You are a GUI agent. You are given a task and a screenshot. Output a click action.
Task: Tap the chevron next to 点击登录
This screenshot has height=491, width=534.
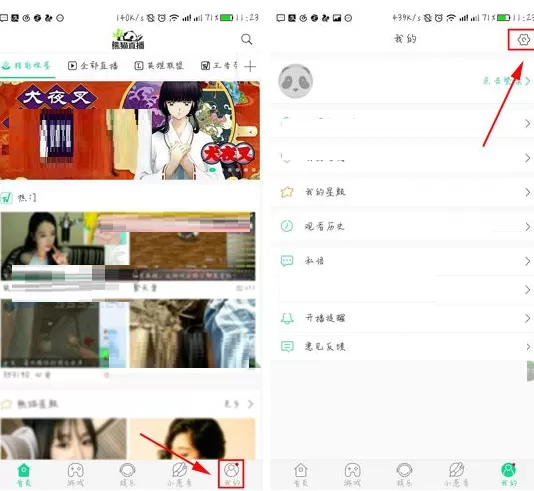click(x=528, y=81)
